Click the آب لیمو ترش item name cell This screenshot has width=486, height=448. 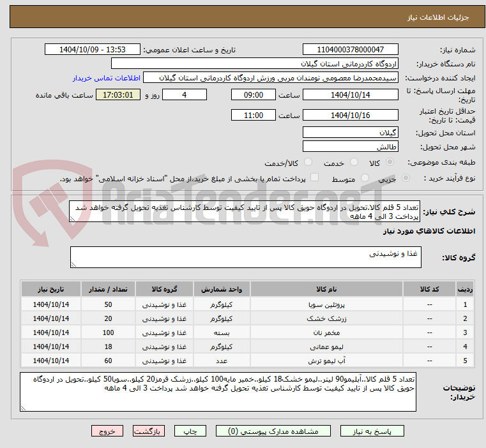pyautogui.click(x=326, y=361)
